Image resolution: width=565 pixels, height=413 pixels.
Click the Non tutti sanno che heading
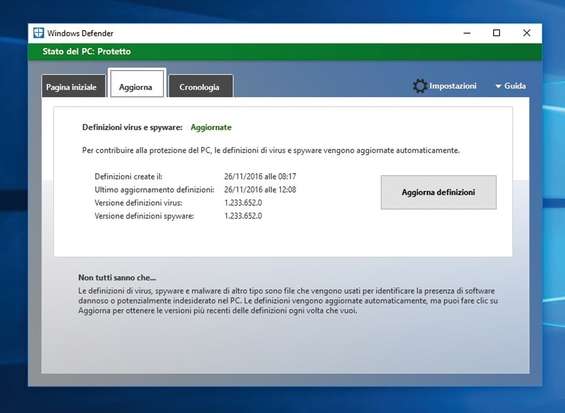click(117, 277)
